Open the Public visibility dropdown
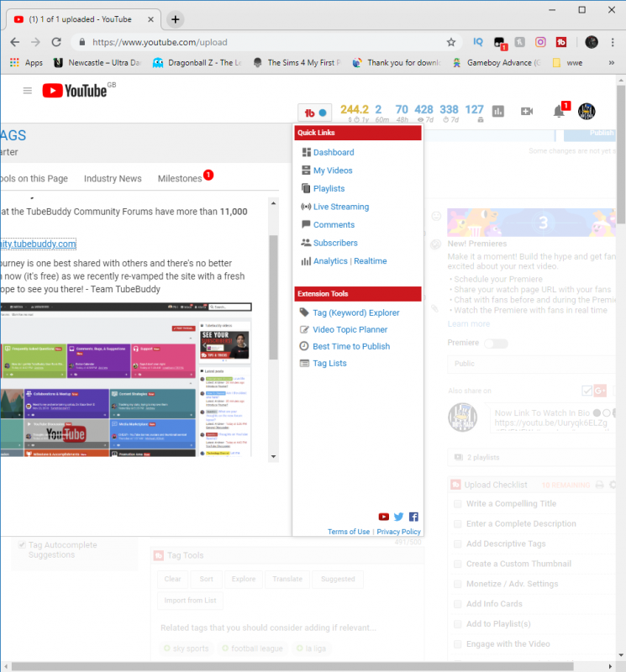This screenshot has width=626, height=672. point(529,365)
